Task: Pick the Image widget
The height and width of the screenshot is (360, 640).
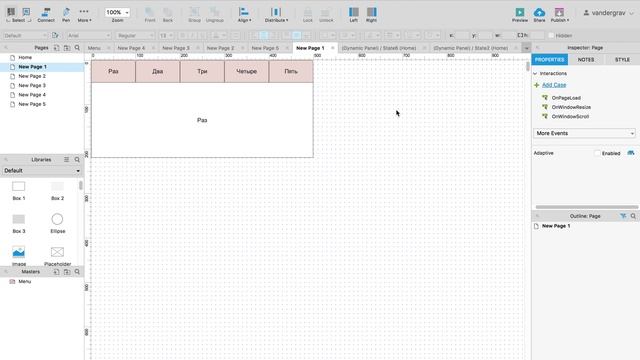Action: [x=18, y=256]
